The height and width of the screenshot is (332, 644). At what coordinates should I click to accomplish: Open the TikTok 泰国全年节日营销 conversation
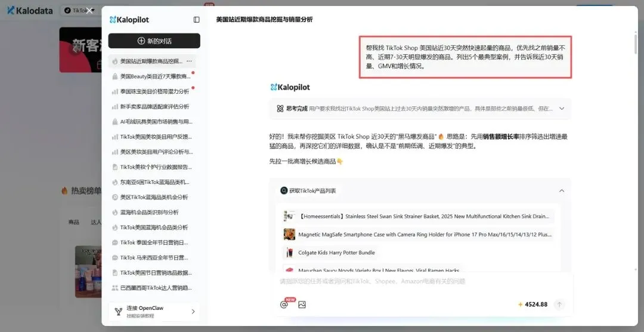click(x=152, y=242)
